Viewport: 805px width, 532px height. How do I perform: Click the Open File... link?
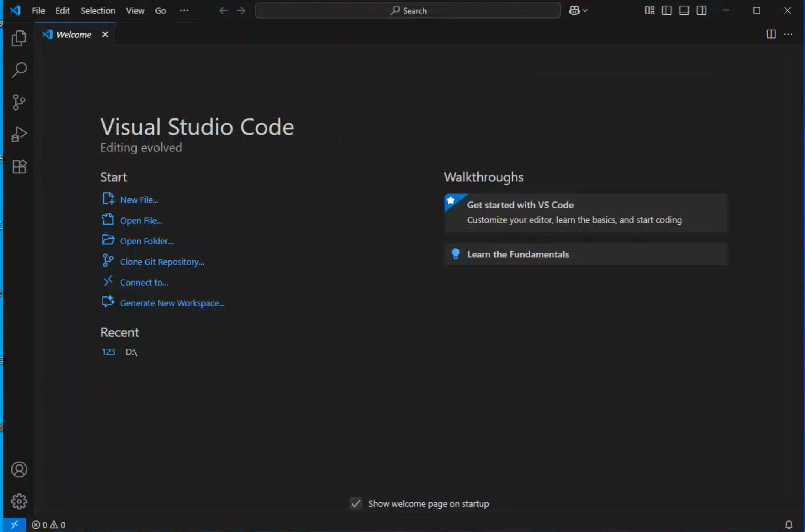(141, 220)
